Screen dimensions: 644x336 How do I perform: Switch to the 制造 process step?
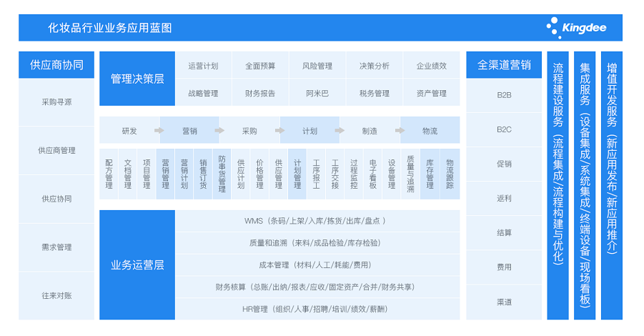[x=370, y=131]
